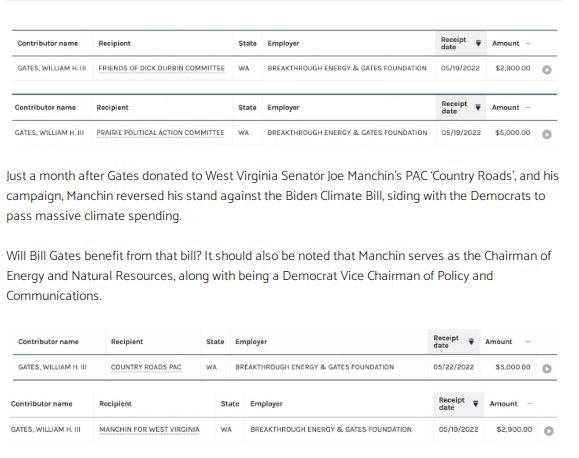Open PRAIRIE POLITICAL ACTION COMMITTEE link
This screenshot has height=458, width=579.
pos(160,133)
